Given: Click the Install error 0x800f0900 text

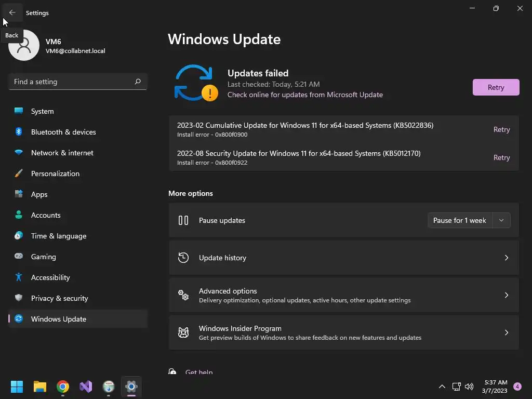Looking at the screenshot, I should tap(212, 135).
